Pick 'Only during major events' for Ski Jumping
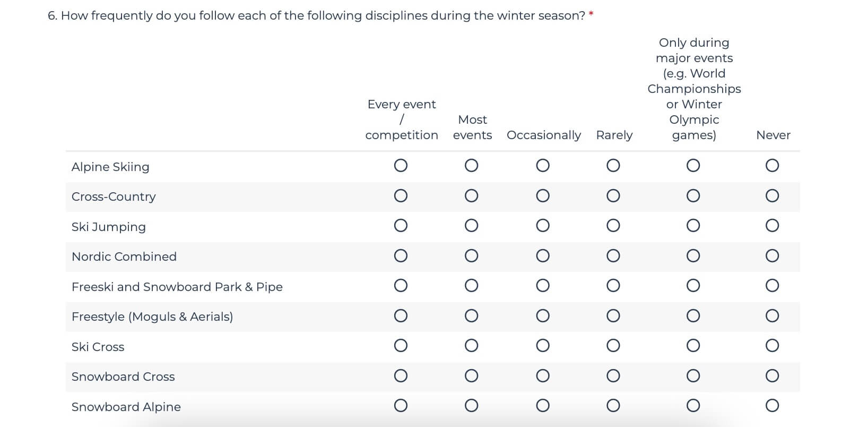Viewport: 868px width, 427px height. 693,226
